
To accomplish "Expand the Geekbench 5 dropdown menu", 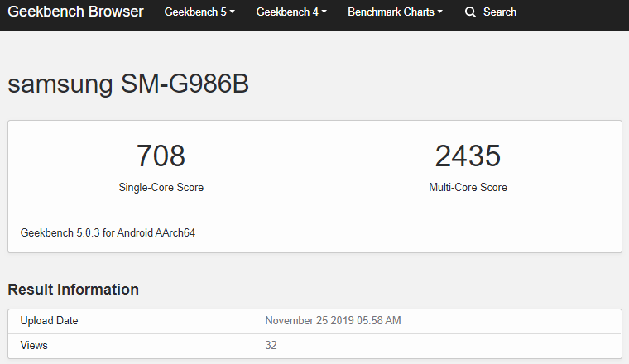I will point(199,12).
